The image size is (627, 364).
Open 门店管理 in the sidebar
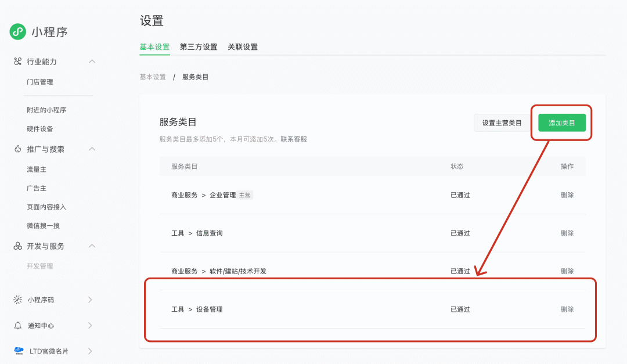tap(40, 82)
